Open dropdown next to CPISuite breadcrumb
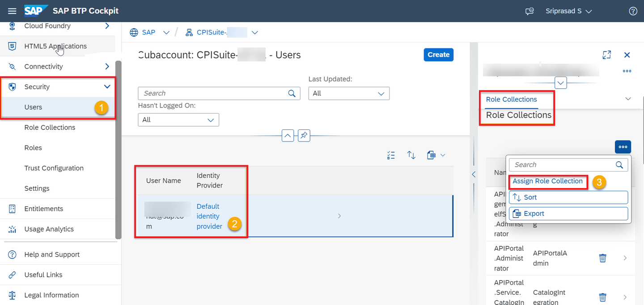 (x=255, y=32)
